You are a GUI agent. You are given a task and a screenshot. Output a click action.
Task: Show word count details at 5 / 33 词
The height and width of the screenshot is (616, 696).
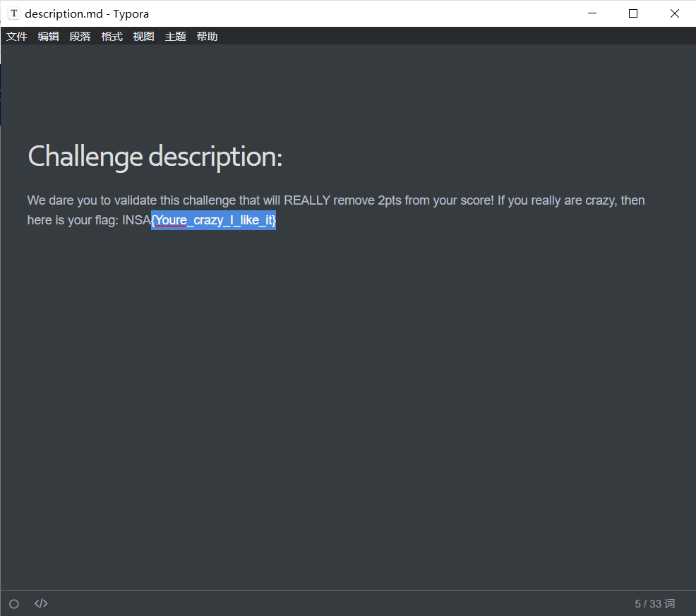click(654, 603)
